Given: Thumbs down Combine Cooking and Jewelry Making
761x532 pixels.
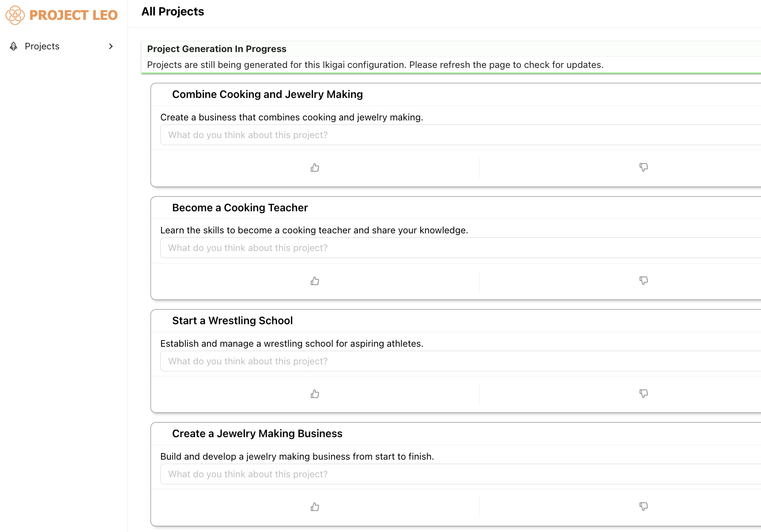Looking at the screenshot, I should [x=644, y=167].
